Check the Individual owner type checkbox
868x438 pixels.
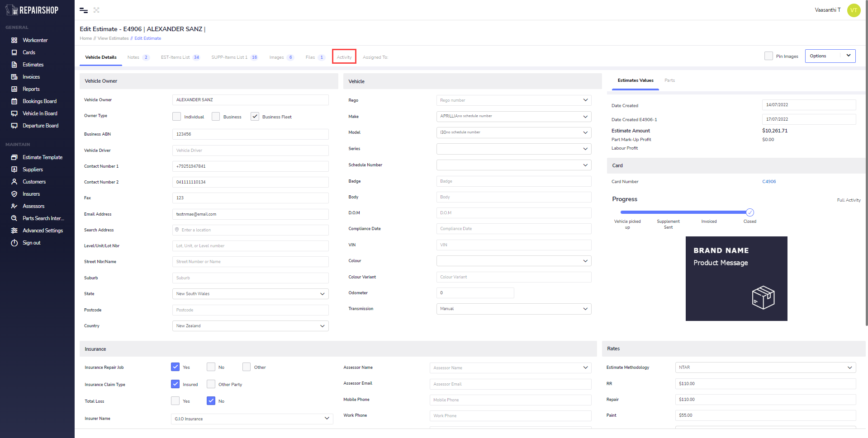pos(177,117)
